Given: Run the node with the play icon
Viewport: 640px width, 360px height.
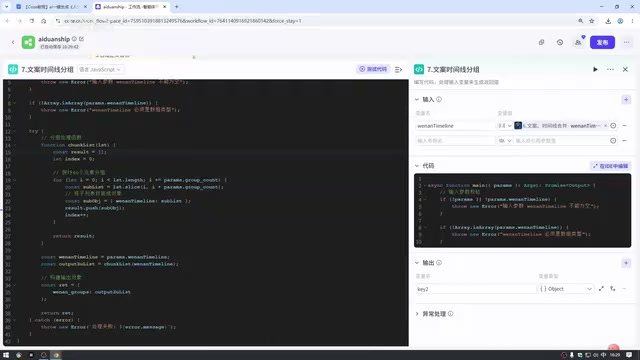Looking at the screenshot, I should click(595, 69).
